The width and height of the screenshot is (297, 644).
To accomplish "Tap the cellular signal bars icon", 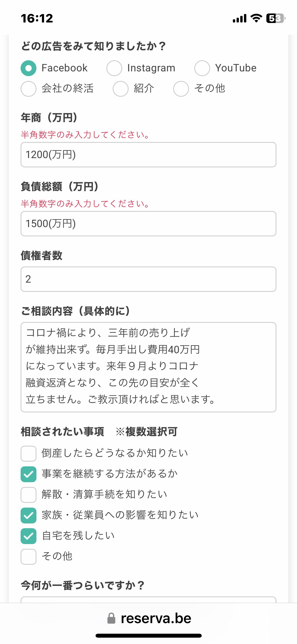I will [239, 19].
